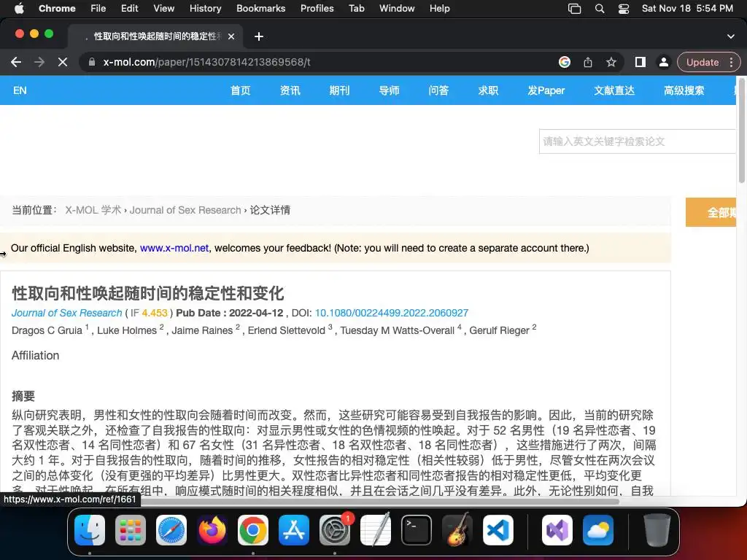Open the View menu
The width and height of the screenshot is (747, 560).
click(x=164, y=9)
